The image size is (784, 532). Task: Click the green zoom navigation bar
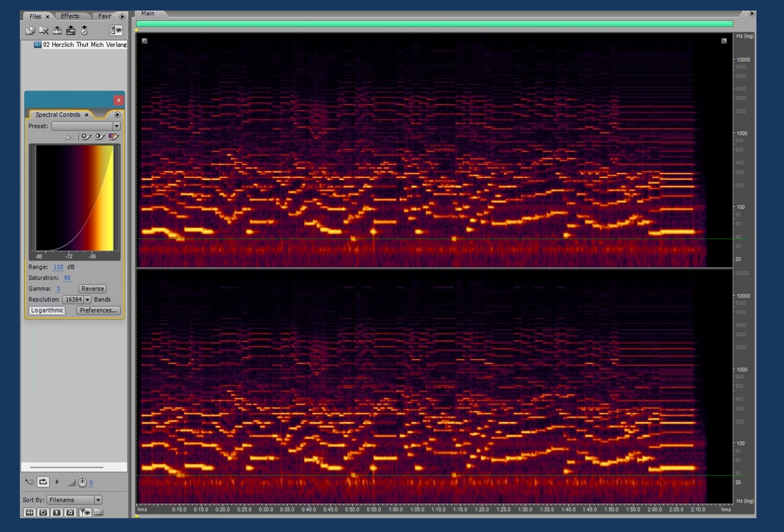click(434, 24)
